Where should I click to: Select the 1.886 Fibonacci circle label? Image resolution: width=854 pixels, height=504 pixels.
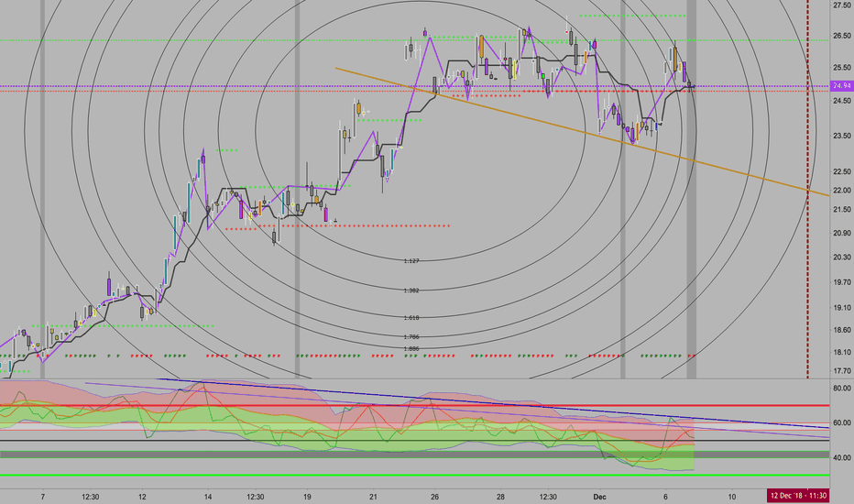pyautogui.click(x=411, y=349)
